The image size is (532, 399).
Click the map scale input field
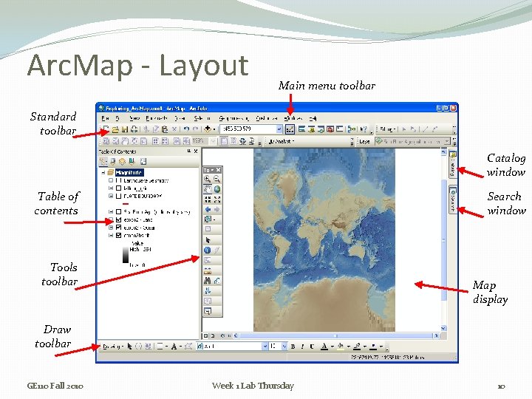(248, 129)
